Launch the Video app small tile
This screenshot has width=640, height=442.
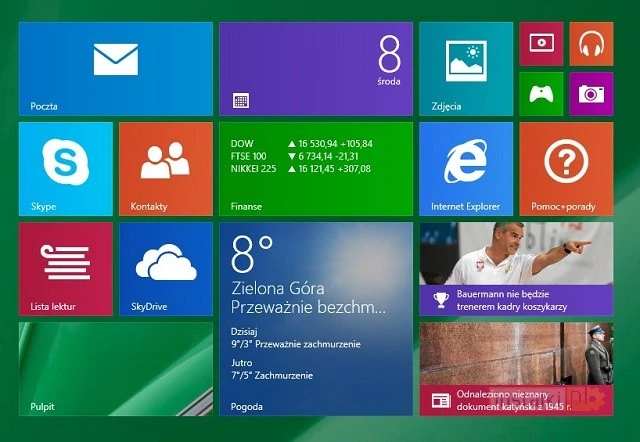(541, 43)
